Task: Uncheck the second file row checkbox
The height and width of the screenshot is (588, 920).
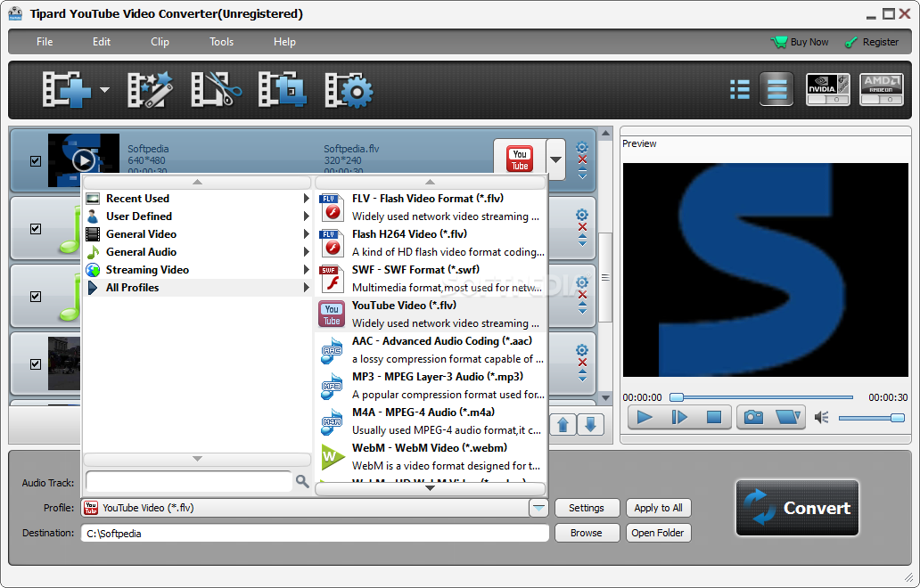Action: pos(36,229)
